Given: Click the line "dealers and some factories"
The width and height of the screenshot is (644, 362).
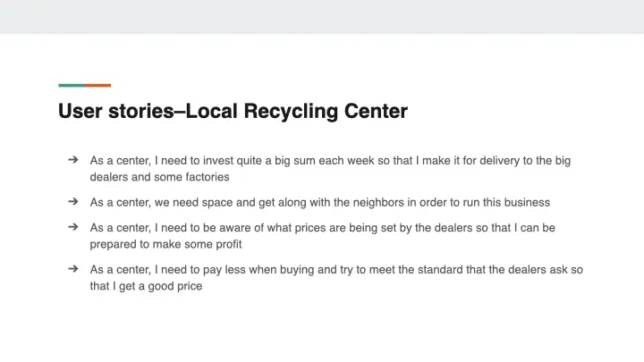Looking at the screenshot, I should [x=159, y=177].
